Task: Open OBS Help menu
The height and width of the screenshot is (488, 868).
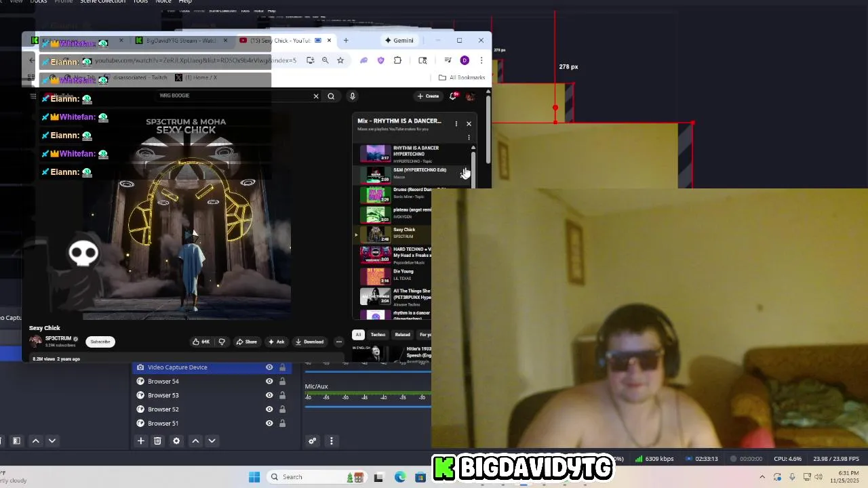Action: (x=185, y=2)
